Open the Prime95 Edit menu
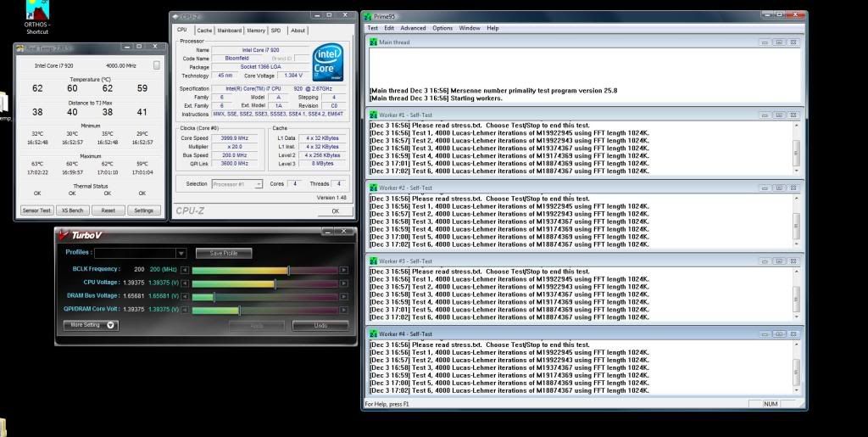This screenshot has width=868, height=437. click(389, 28)
